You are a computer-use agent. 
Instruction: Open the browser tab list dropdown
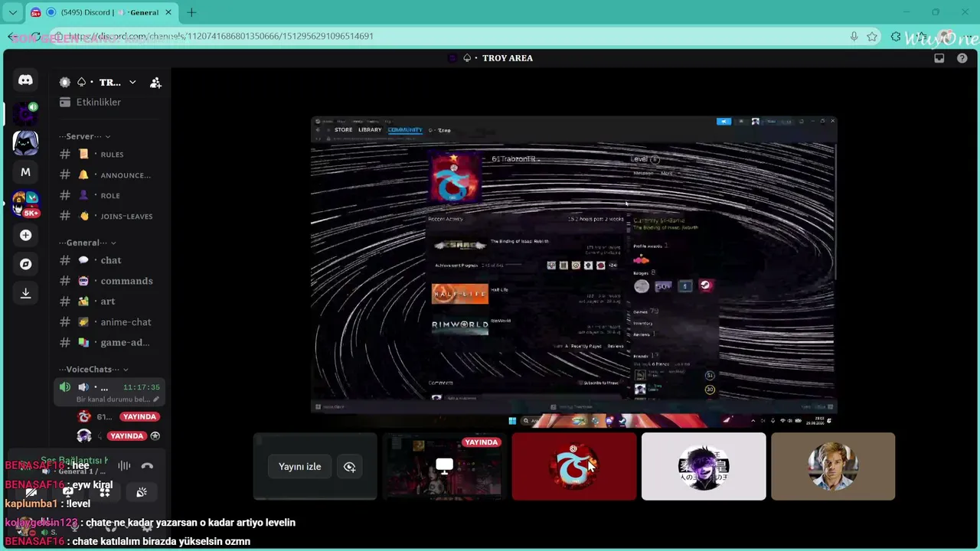pyautogui.click(x=12, y=12)
